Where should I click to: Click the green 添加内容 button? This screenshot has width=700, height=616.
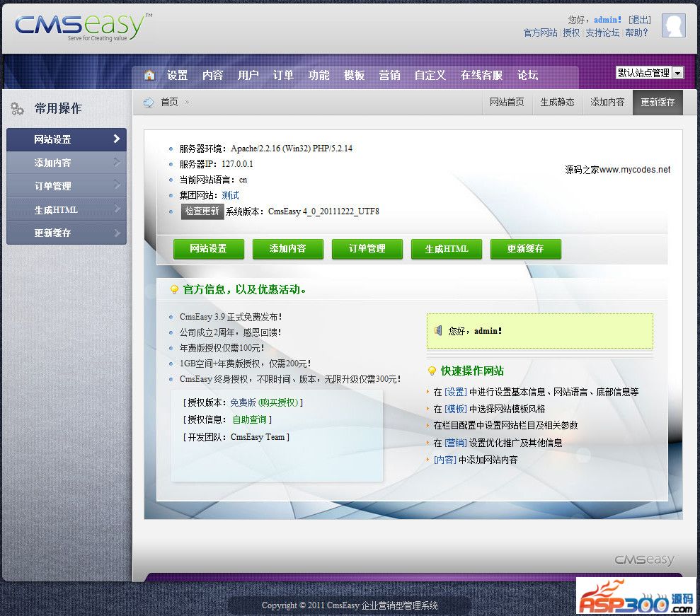click(x=288, y=248)
